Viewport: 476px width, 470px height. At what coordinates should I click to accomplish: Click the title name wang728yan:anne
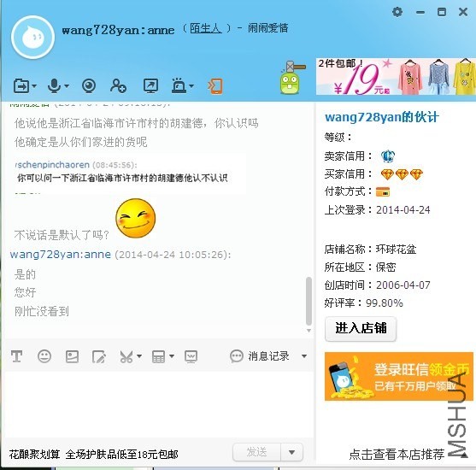click(118, 30)
